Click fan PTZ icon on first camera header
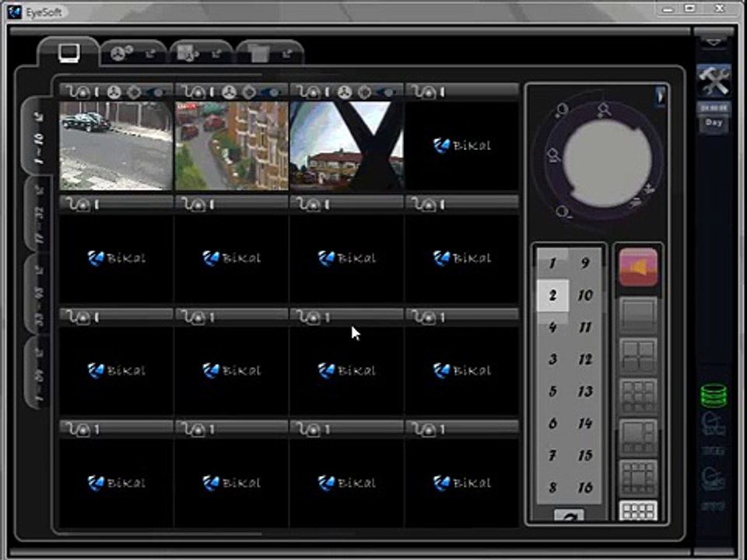This screenshot has height=560, width=747. pos(114,92)
